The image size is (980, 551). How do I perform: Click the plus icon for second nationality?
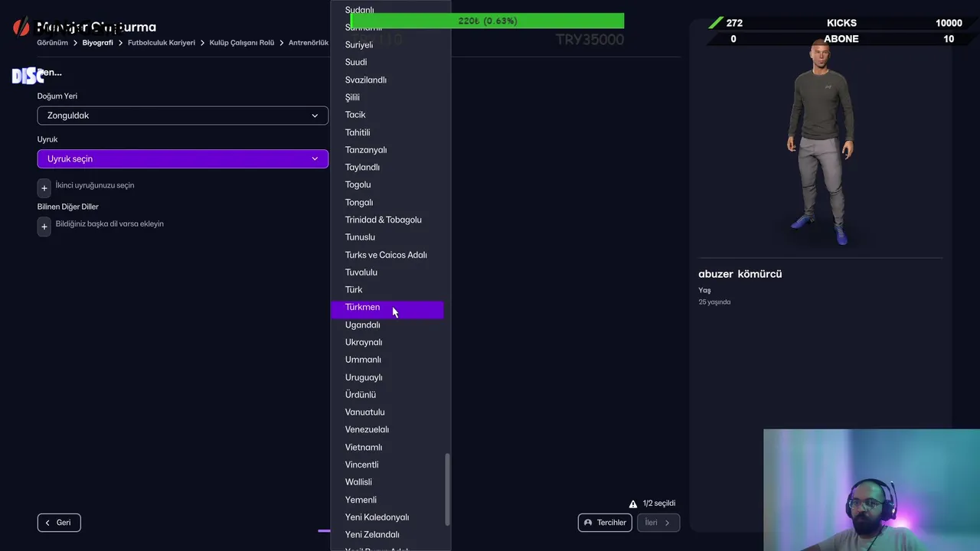coord(44,187)
